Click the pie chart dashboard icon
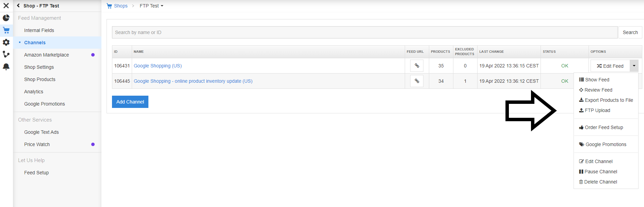The image size is (644, 207). coord(6,18)
